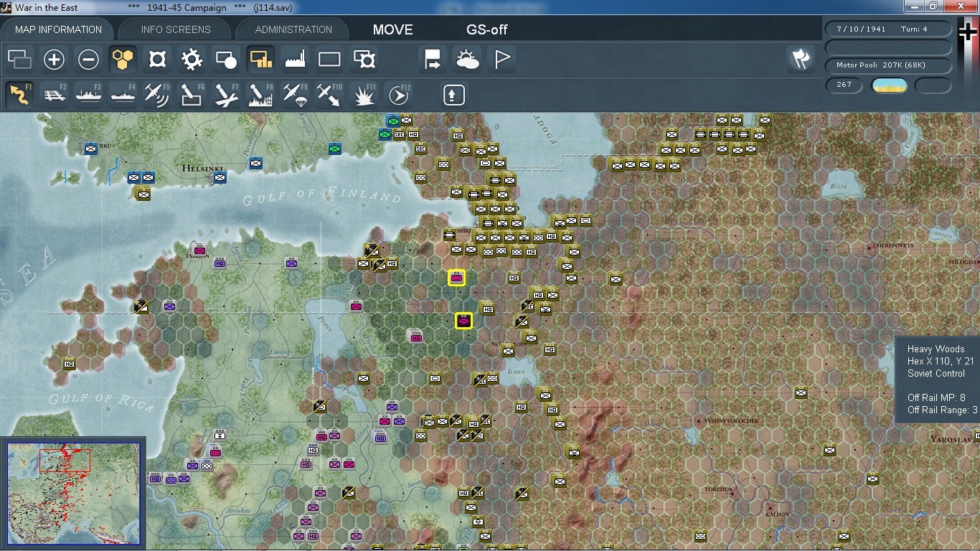Toggle the rectangle-with-circle overlay icon

click(x=226, y=60)
